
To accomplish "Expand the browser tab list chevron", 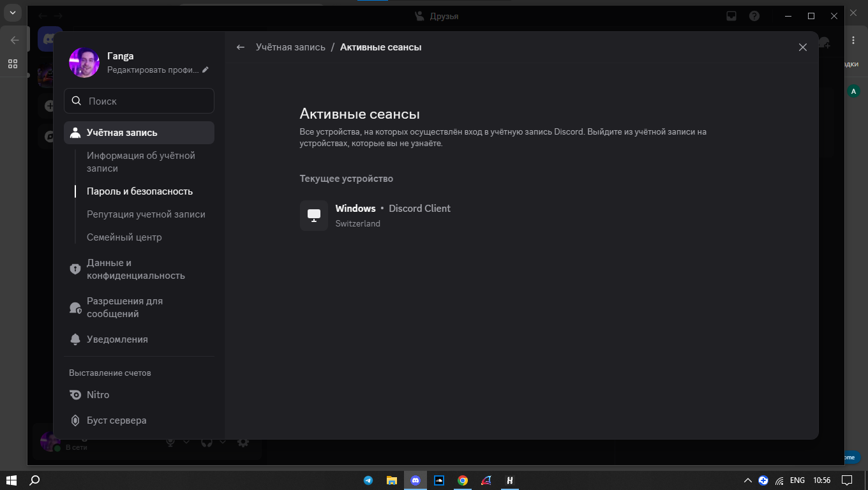I will [11, 12].
